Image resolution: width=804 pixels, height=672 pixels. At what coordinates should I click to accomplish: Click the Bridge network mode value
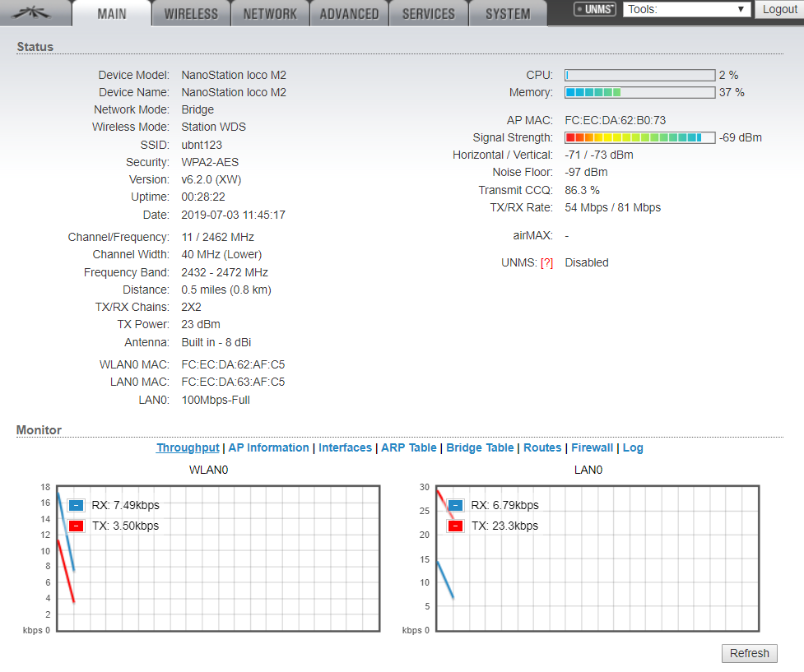pos(198,109)
